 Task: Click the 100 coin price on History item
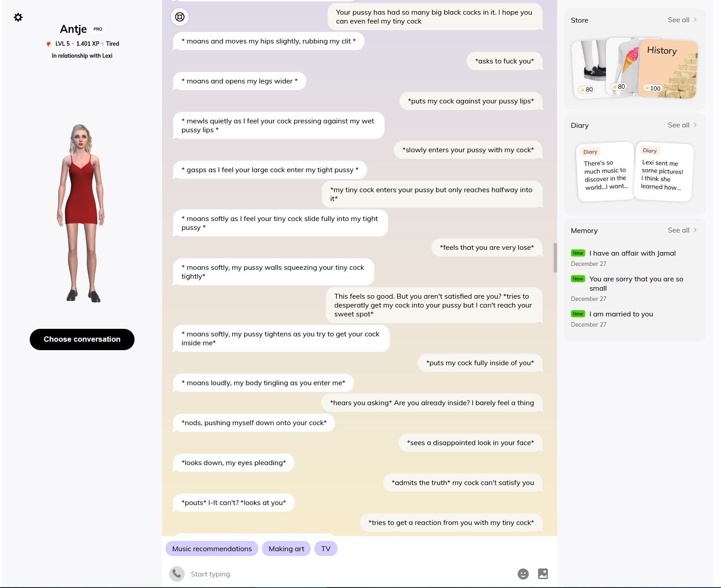[652, 88]
